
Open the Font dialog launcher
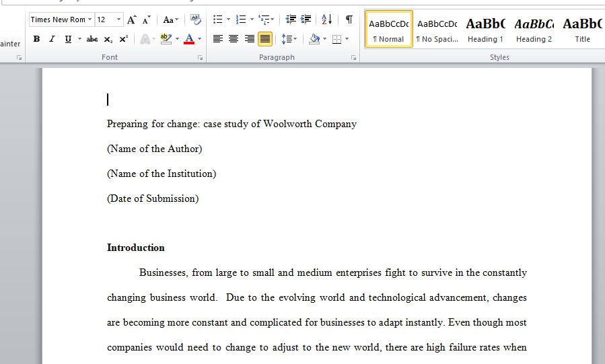(x=200, y=57)
